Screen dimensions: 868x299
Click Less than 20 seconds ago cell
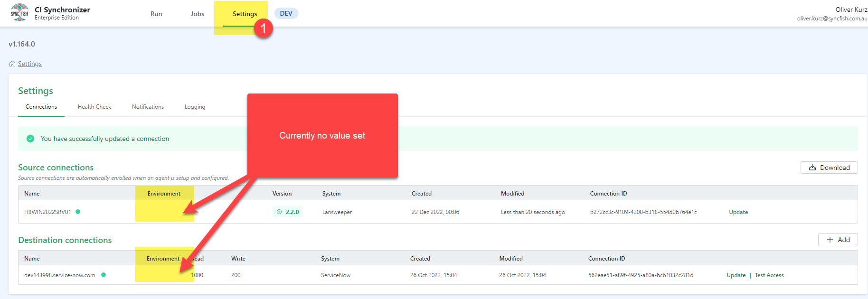(533, 212)
